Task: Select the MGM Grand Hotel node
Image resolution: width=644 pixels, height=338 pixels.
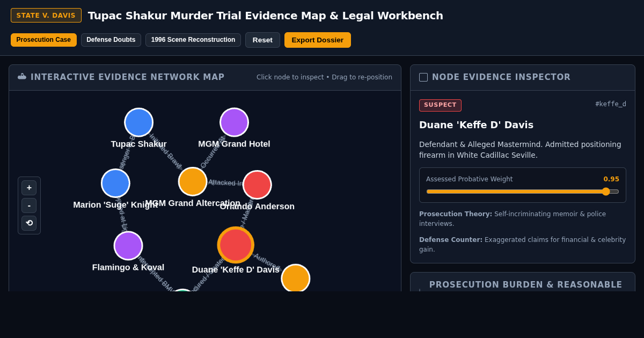Action: pyautogui.click(x=234, y=122)
